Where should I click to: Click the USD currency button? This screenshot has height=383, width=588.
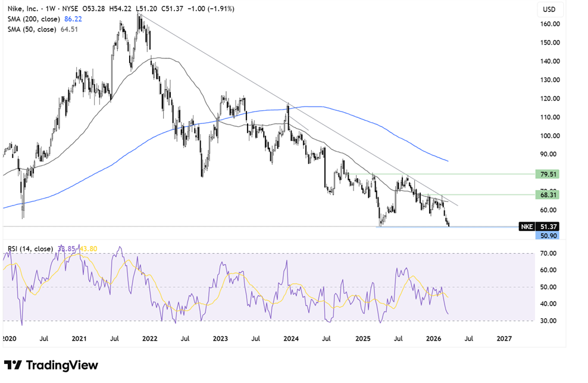pyautogui.click(x=549, y=10)
